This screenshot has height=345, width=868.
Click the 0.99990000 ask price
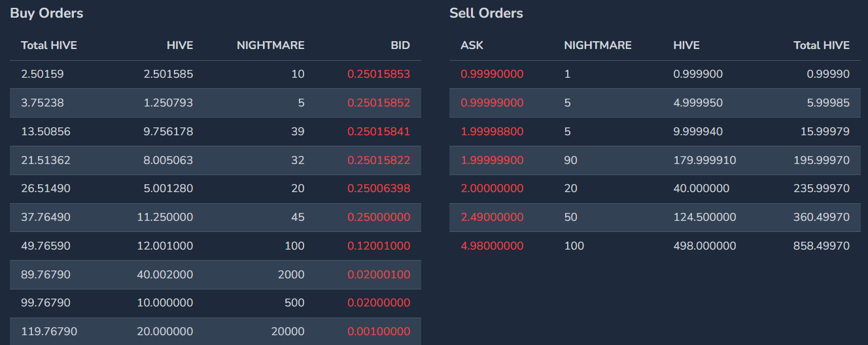click(x=492, y=74)
